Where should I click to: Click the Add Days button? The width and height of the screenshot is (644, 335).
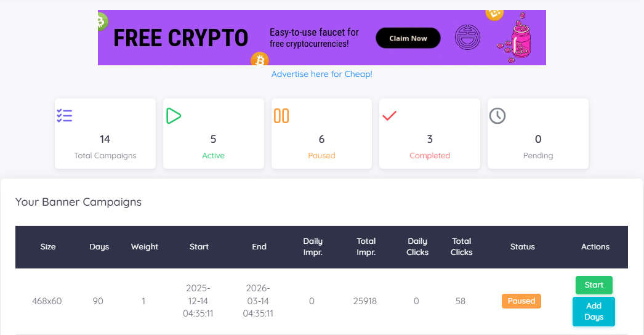pos(594,312)
